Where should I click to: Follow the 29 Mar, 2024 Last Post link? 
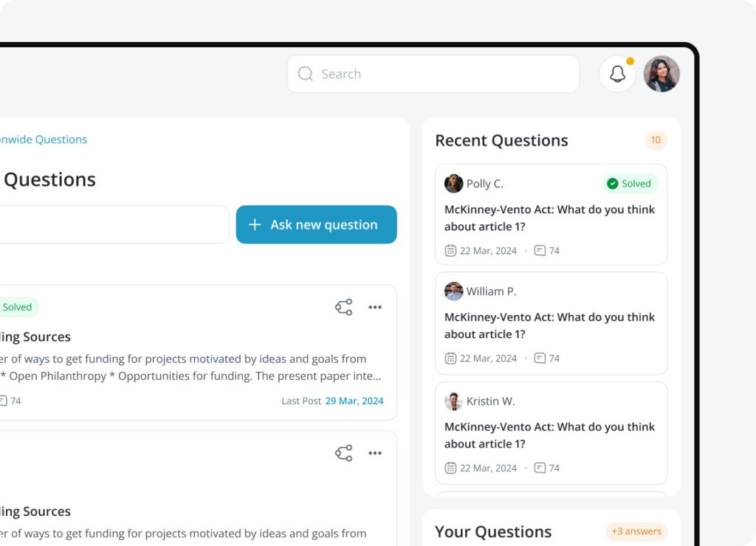click(x=354, y=401)
